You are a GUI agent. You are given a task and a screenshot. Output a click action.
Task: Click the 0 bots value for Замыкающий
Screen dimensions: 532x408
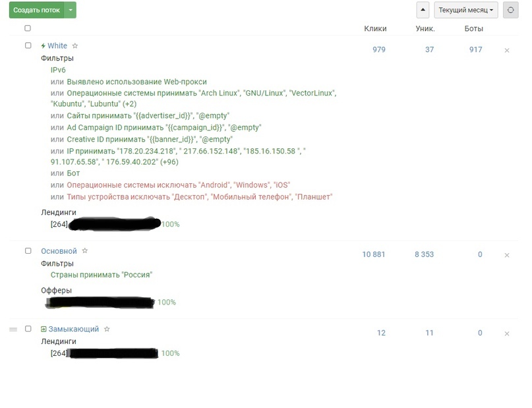click(480, 333)
